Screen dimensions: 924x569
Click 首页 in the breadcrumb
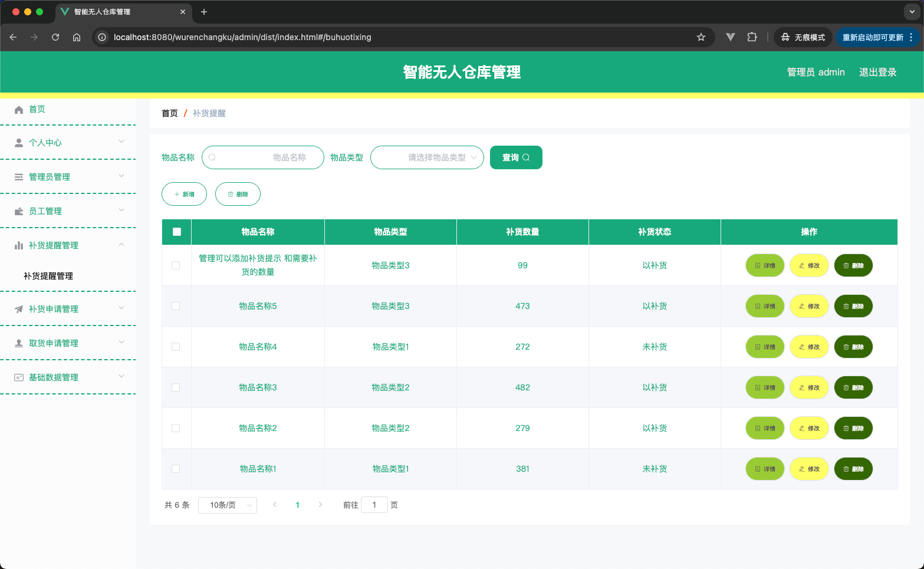(x=170, y=113)
